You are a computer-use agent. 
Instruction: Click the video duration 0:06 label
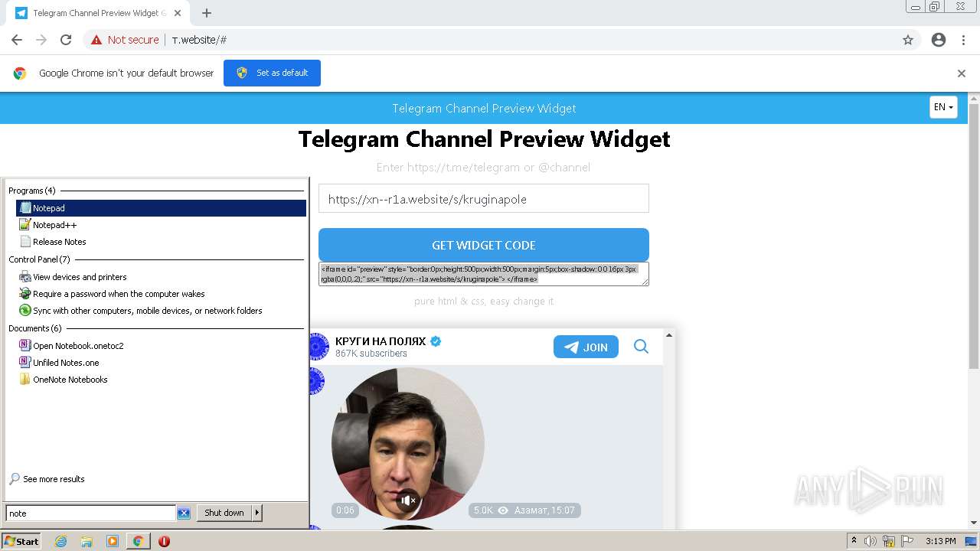(x=345, y=510)
